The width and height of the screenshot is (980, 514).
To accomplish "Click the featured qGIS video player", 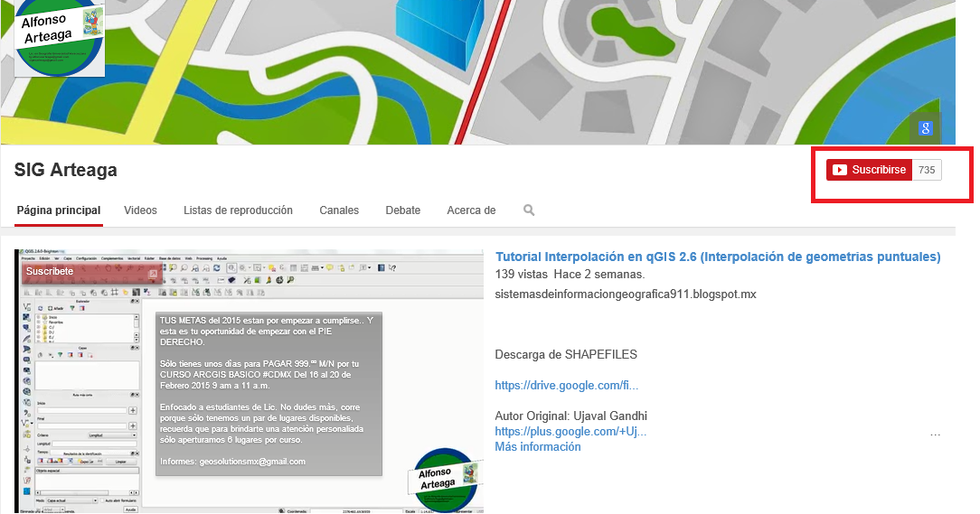I will point(250,381).
